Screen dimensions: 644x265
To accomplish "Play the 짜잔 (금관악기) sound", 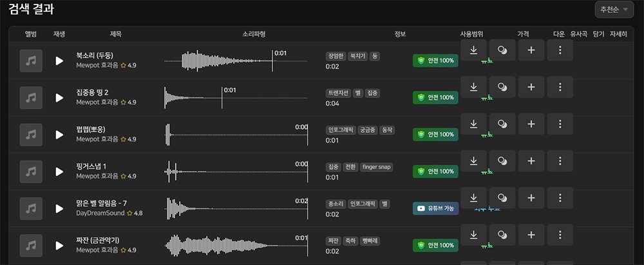I will click(59, 246).
